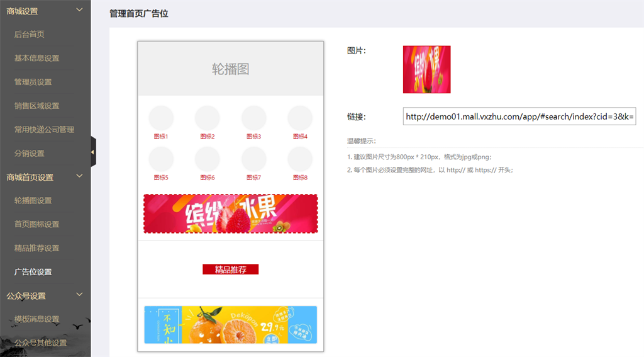Hide the sidebar with collapse arrow handle
This screenshot has width=644, height=357.
[93, 152]
